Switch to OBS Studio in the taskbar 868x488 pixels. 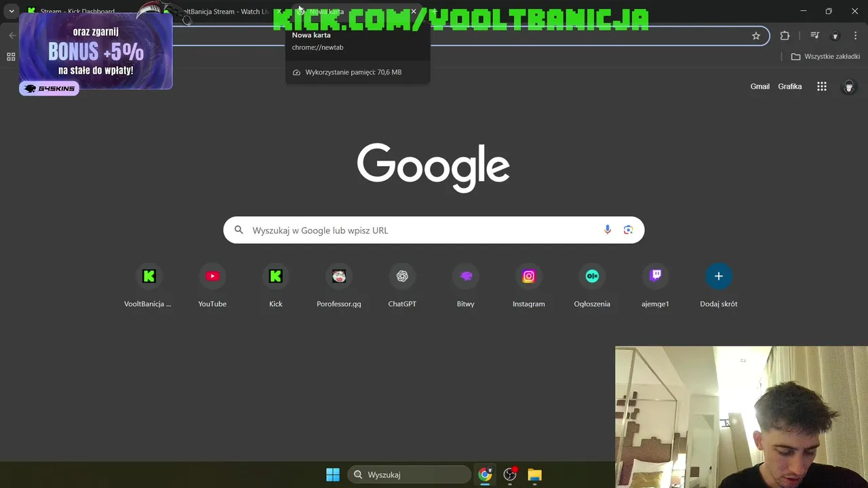tap(510, 474)
